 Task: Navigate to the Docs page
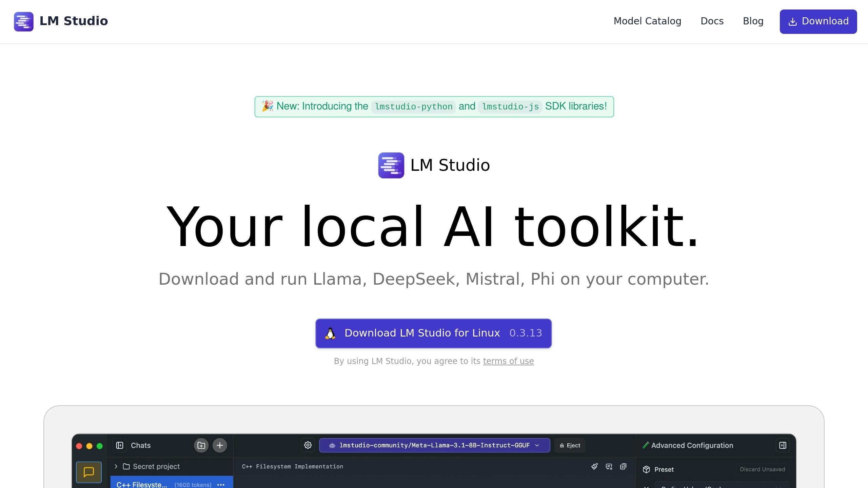coord(712,21)
